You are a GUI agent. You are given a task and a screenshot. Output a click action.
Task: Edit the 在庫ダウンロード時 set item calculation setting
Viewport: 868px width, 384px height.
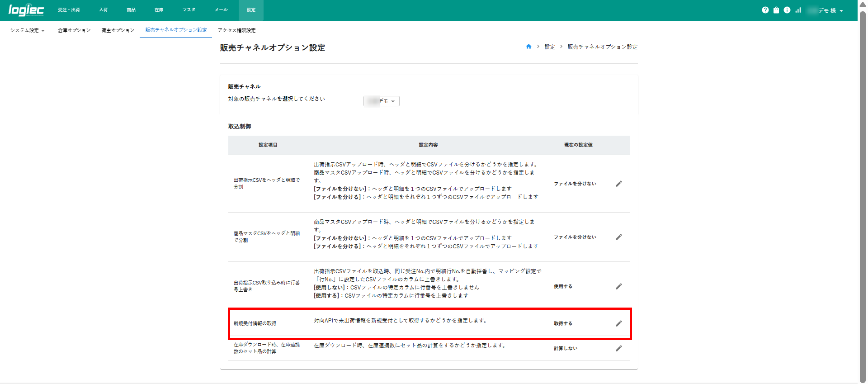[x=619, y=348]
